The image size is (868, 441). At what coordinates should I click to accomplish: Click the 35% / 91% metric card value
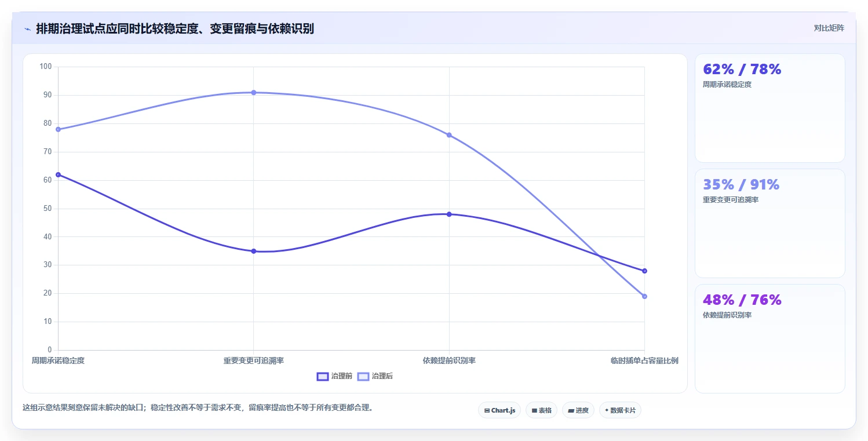[741, 185]
